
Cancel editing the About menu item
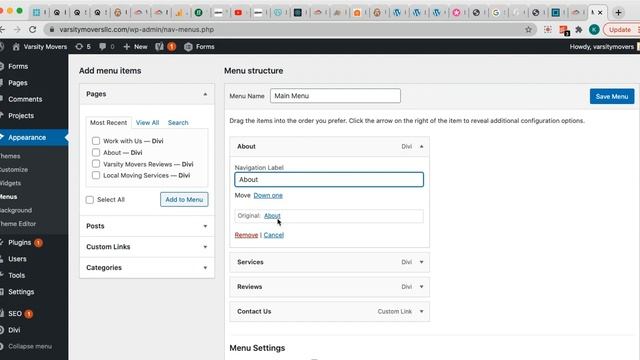click(x=273, y=235)
